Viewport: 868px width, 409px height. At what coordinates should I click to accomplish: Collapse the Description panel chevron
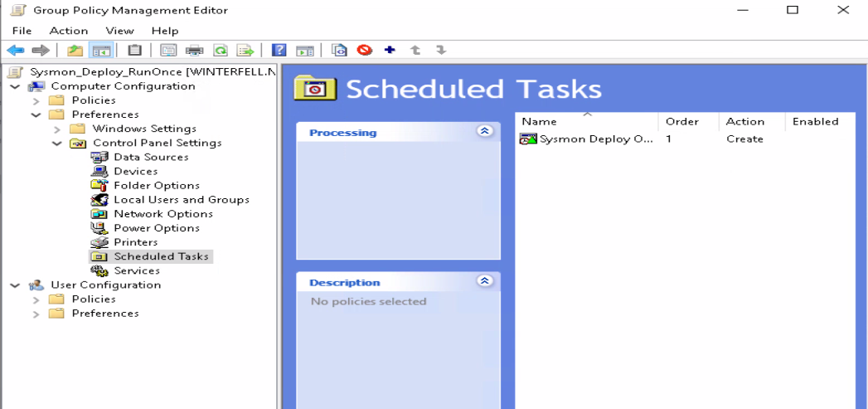pos(485,282)
